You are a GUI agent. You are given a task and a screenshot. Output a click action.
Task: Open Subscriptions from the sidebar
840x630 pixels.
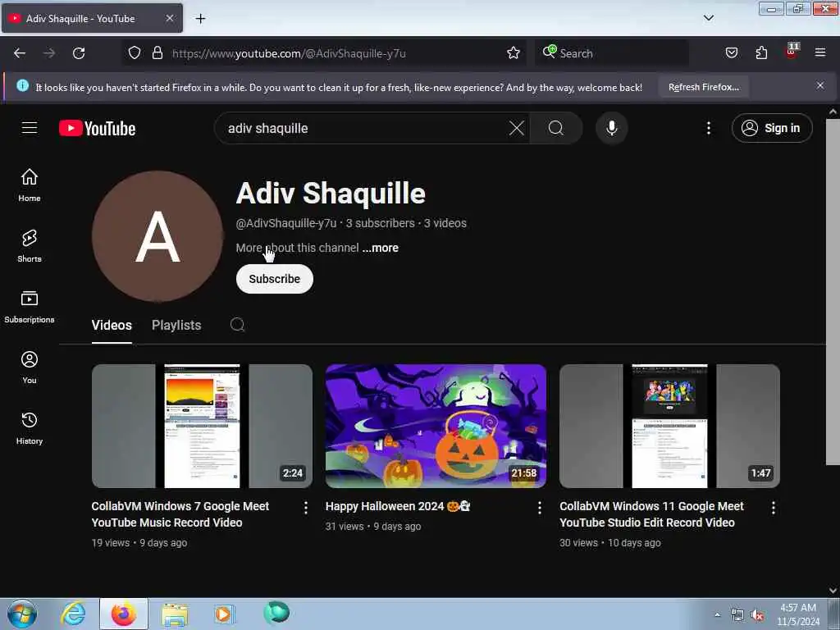click(x=30, y=307)
